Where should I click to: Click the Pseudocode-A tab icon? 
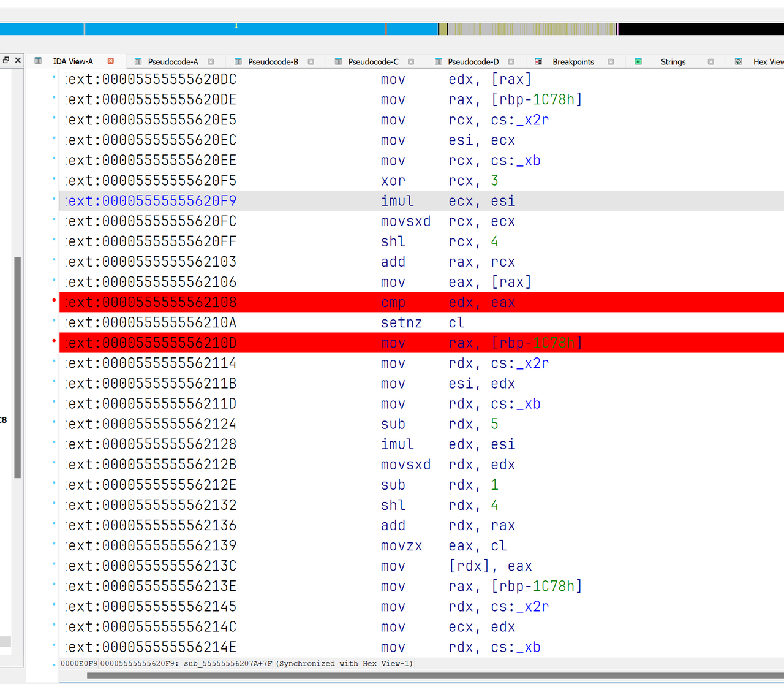click(x=138, y=61)
